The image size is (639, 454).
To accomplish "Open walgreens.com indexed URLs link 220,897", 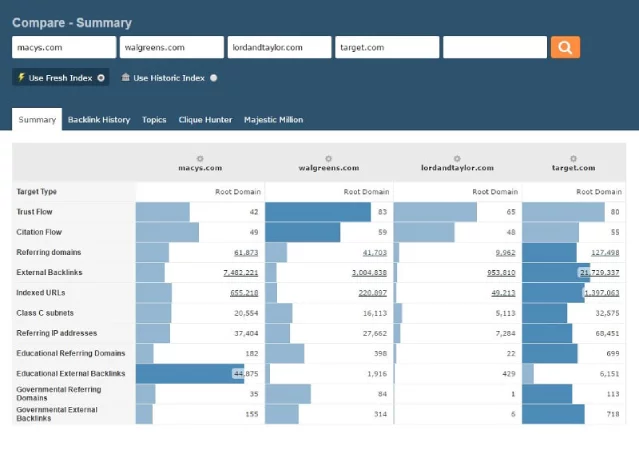I will [x=372, y=293].
